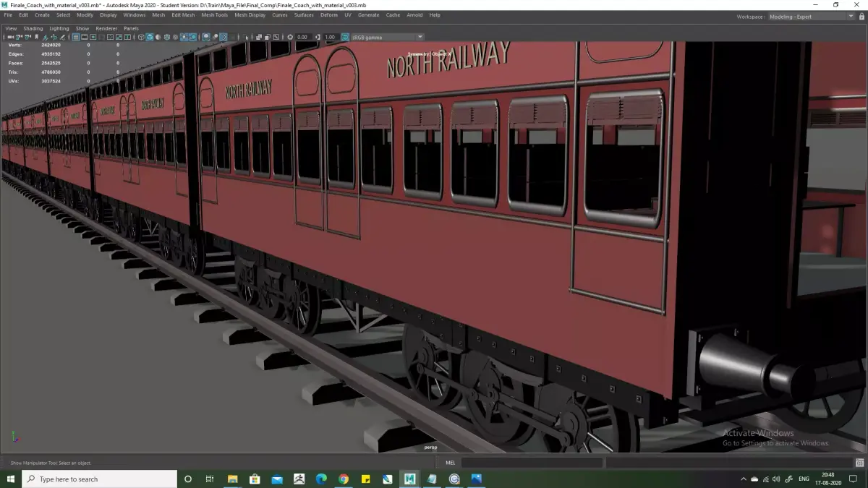Toggle Textured display in viewport
Screen dimensions: 868x488
tap(175, 37)
